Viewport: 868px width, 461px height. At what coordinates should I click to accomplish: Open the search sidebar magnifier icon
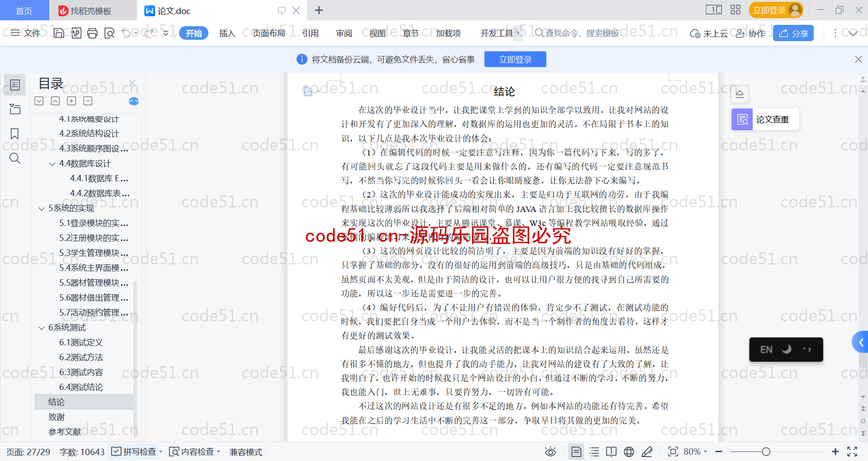point(15,158)
